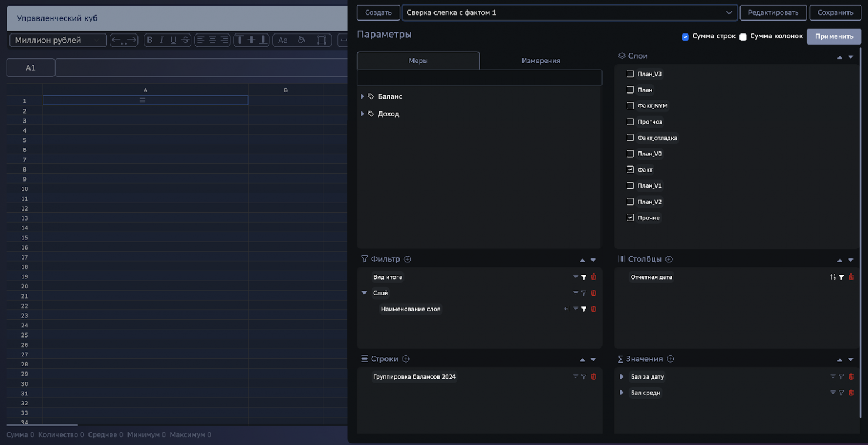The image size is (868, 445).
Task: Delete the 'Вид итога' filter with trash icon
Action: tap(594, 277)
